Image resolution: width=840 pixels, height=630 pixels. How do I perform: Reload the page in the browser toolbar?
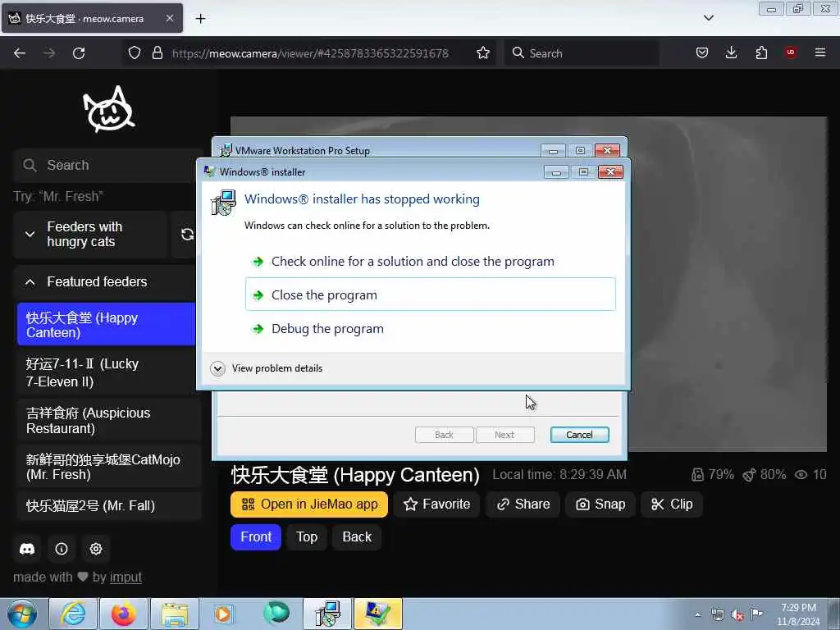79,53
